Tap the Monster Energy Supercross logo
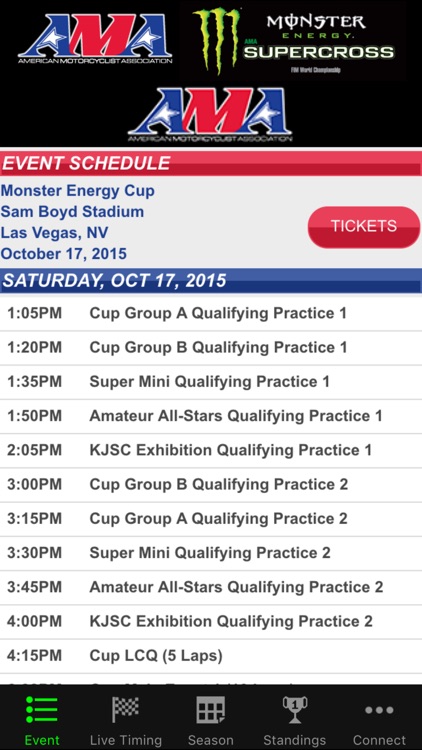 pos(293,41)
